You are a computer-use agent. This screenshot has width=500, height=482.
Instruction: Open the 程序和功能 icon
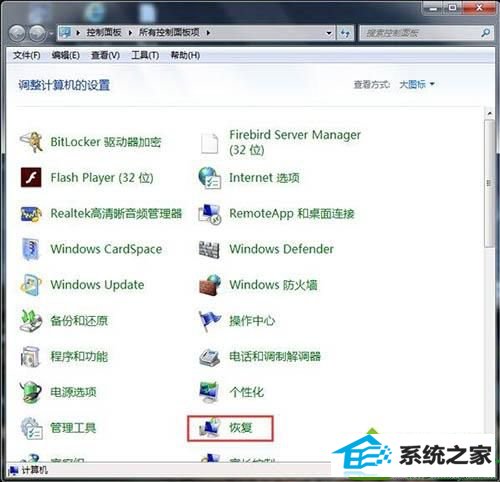(x=31, y=356)
